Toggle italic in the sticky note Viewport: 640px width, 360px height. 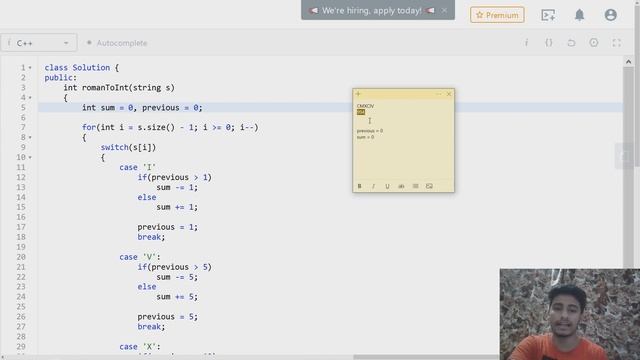click(x=373, y=186)
